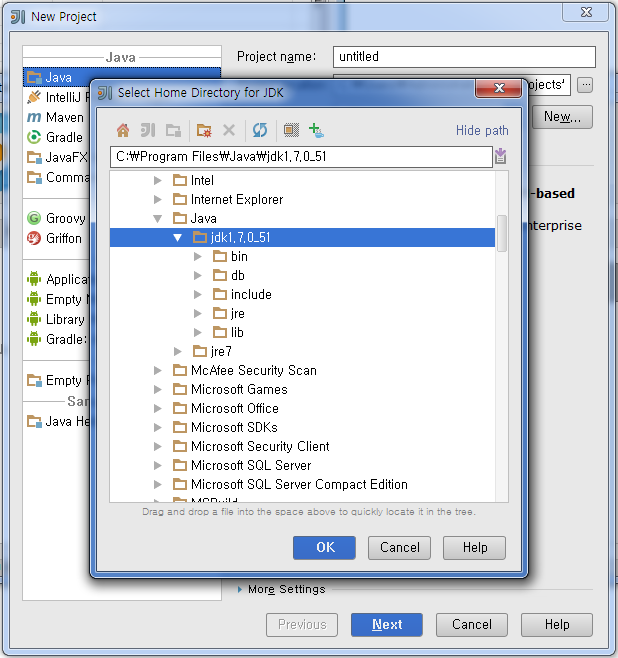The height and width of the screenshot is (658, 618).
Task: Expand the jre folder arrow
Action: click(198, 313)
